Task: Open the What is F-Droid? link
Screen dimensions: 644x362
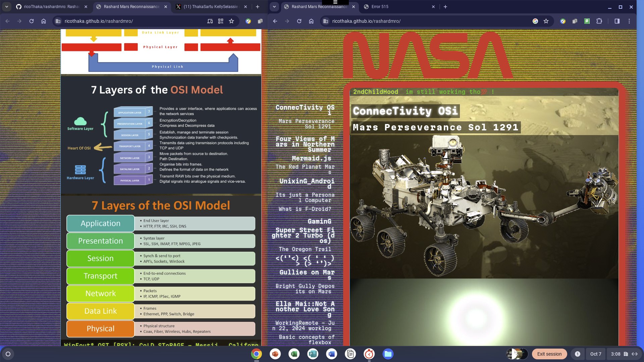Action: coord(305,209)
